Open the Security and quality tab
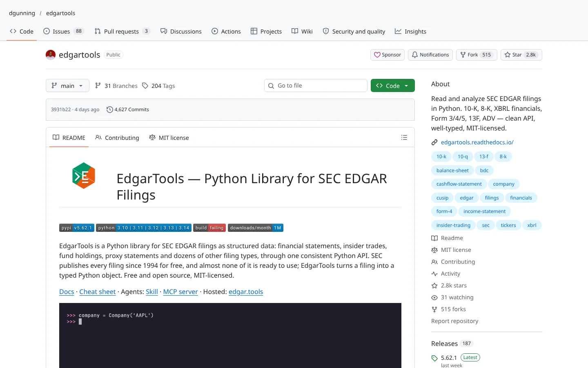 (354, 31)
